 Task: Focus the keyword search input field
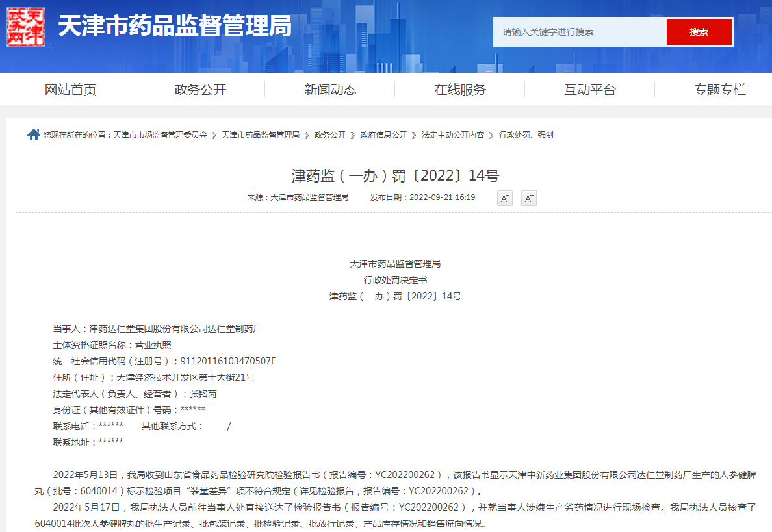(580, 32)
